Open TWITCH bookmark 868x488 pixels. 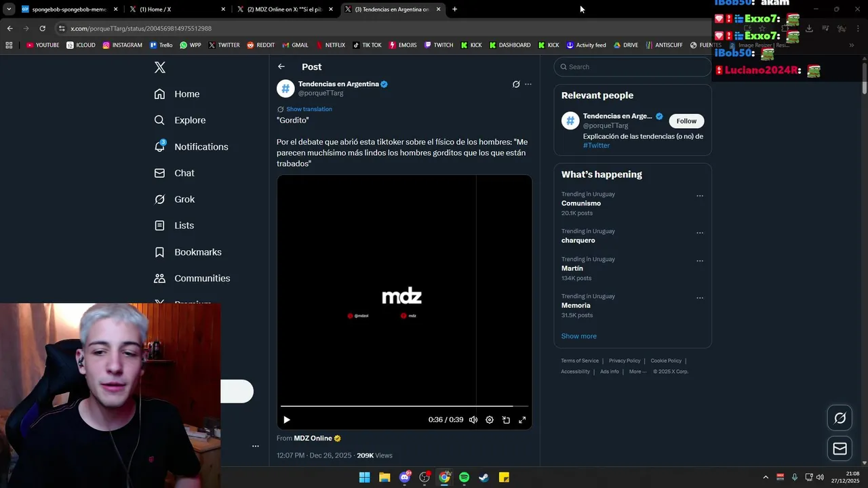439,45
